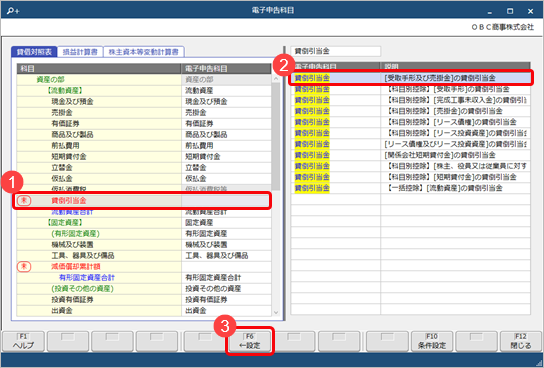Screen dimensions: 544x368
Task: Choose 【科目別控除】[短期貸付金]の貸倒引当金 row
Action: coord(410,177)
